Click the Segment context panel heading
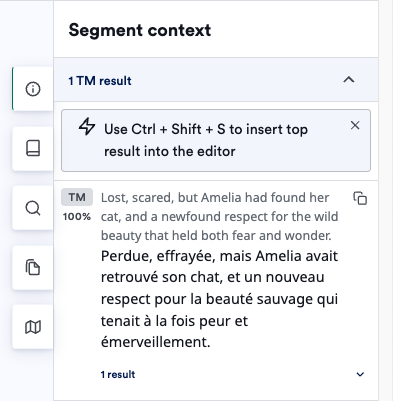393x401 pixels. [x=140, y=30]
